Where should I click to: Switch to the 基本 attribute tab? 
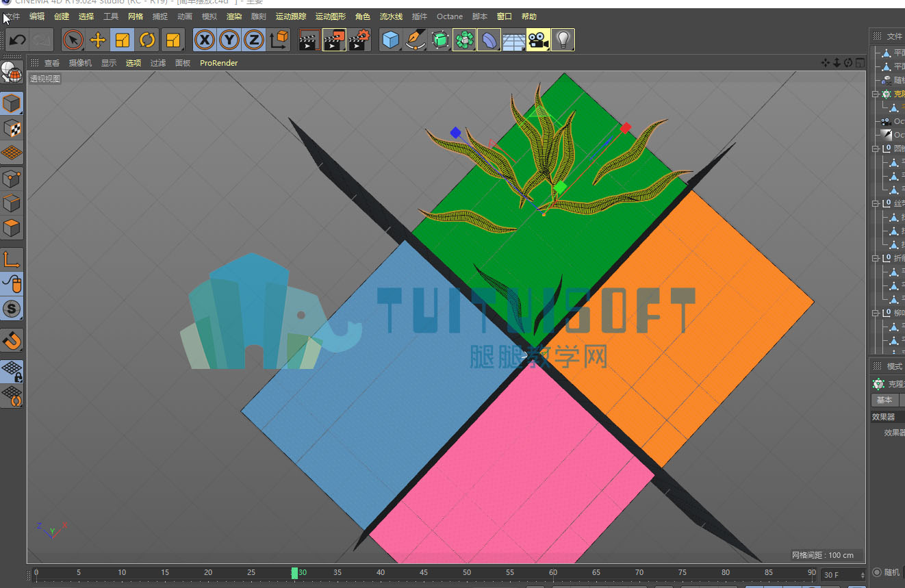point(884,400)
